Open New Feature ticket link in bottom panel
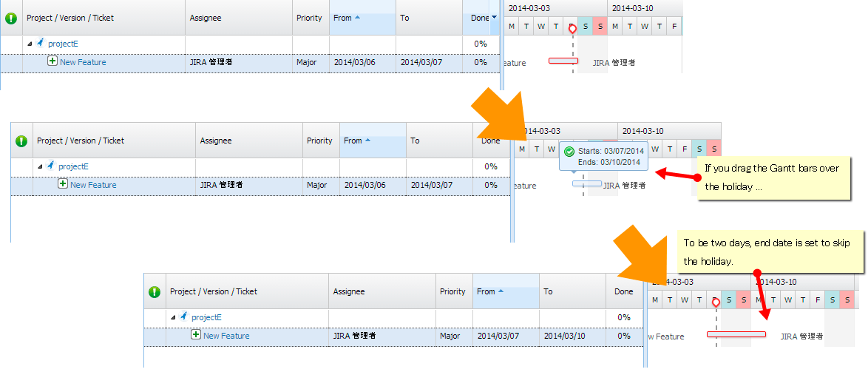This screenshot has width=868, height=372. pos(226,336)
